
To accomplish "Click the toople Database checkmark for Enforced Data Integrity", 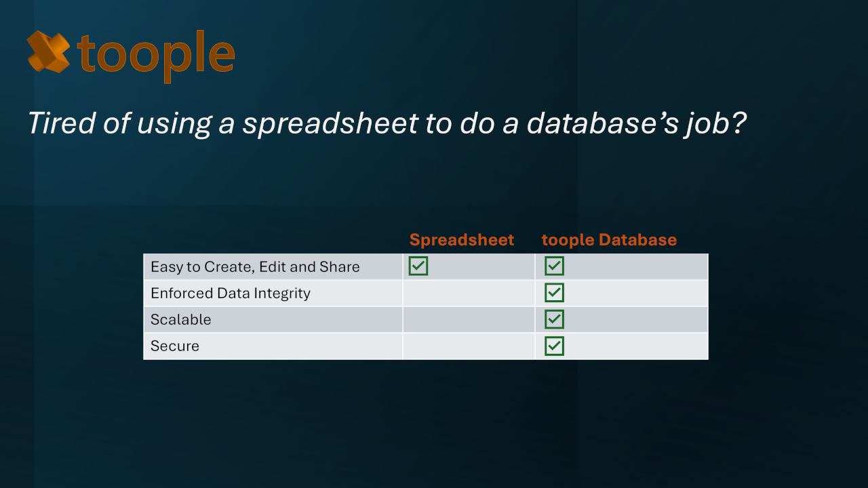I will click(x=554, y=293).
